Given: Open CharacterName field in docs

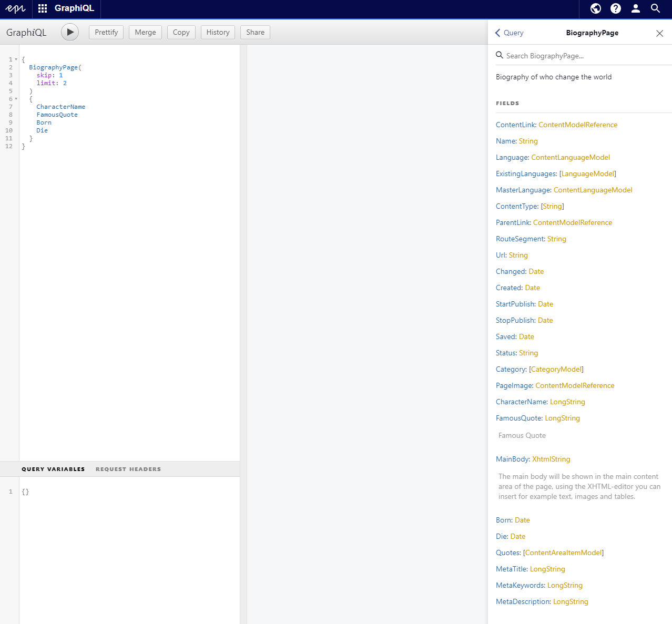Looking at the screenshot, I should [521, 402].
